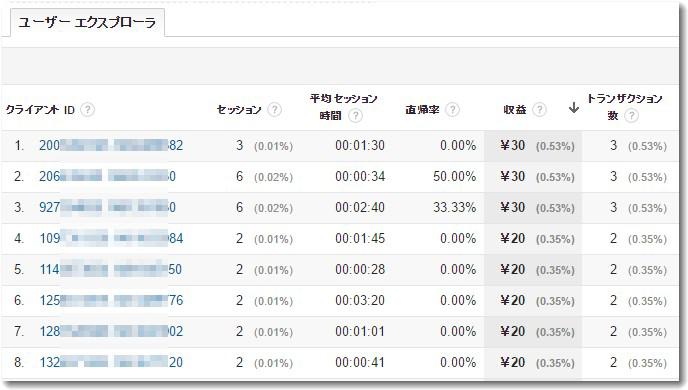Sort by 収益 column header
Screen dimensions: 688x390
[515, 109]
